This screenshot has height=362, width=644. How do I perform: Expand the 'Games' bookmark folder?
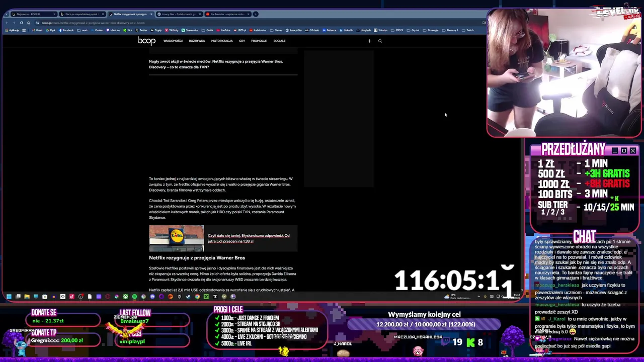click(x=276, y=30)
